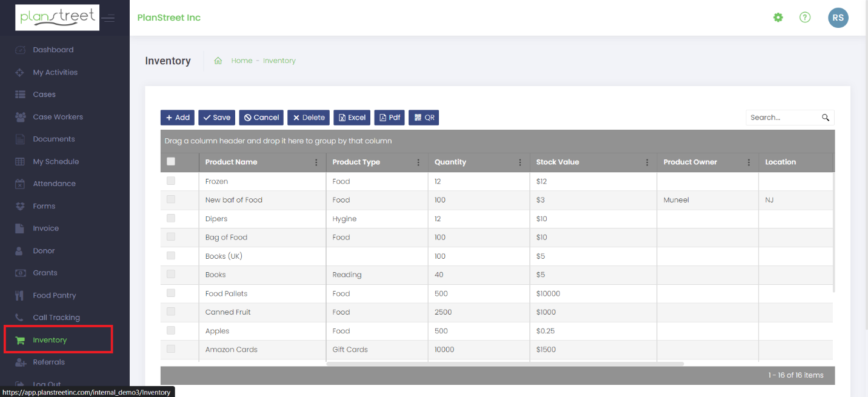
Task: Click the Add button above the table
Action: click(177, 117)
